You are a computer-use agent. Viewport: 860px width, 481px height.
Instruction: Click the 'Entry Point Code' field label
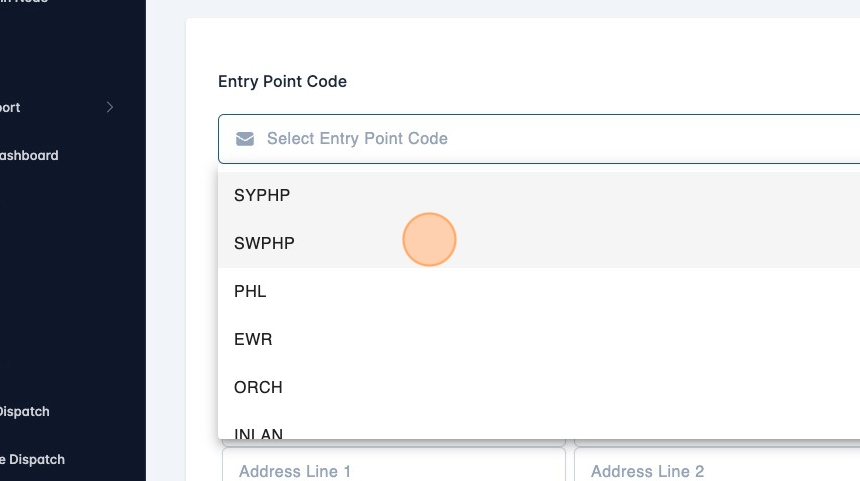(282, 81)
